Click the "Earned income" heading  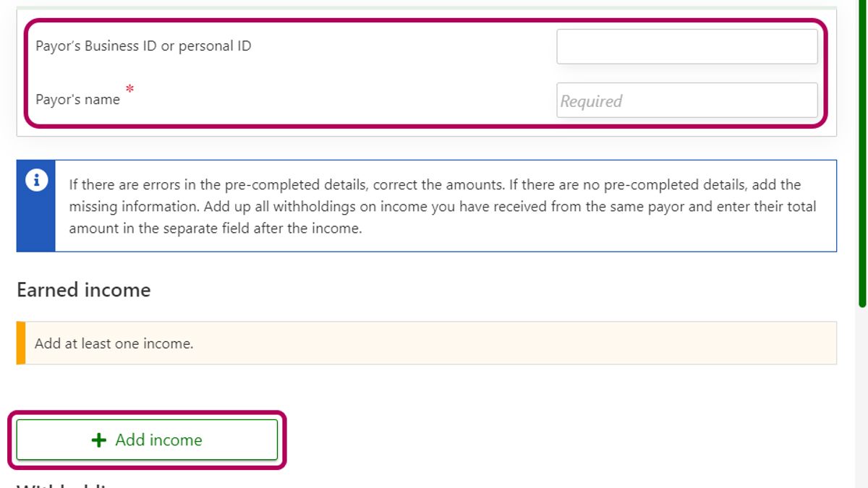click(x=84, y=290)
